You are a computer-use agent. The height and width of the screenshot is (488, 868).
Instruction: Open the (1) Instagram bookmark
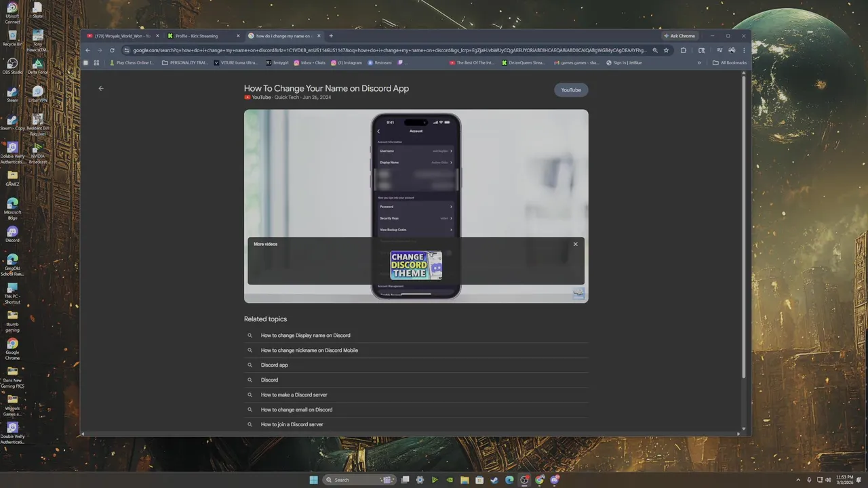coord(347,62)
